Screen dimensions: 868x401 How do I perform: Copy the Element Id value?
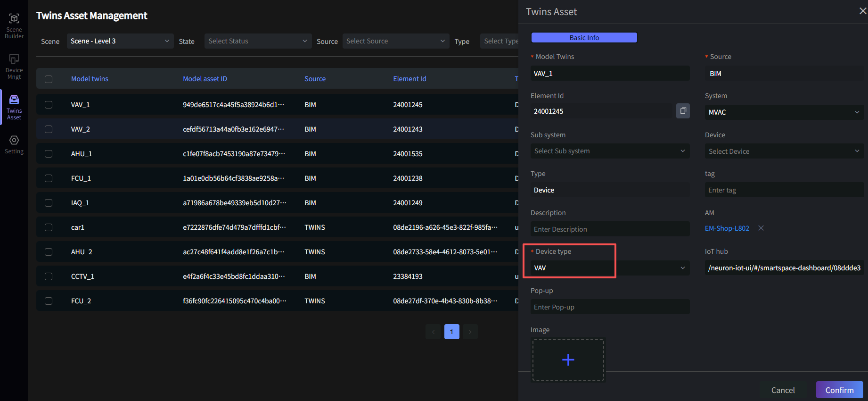[683, 111]
